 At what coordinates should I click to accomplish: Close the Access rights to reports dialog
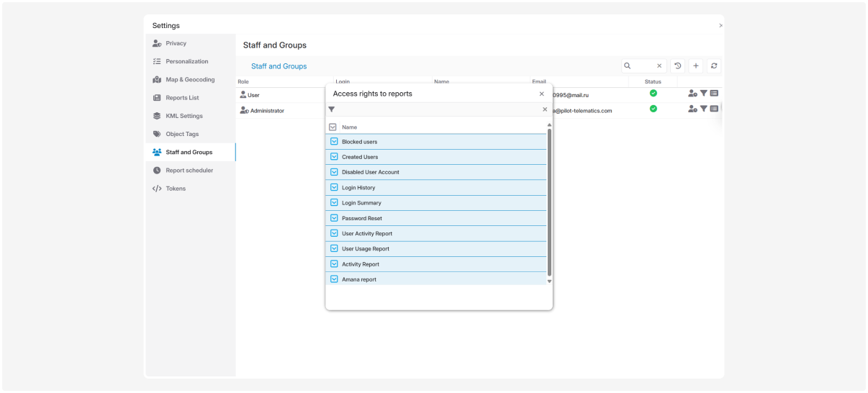point(542,94)
